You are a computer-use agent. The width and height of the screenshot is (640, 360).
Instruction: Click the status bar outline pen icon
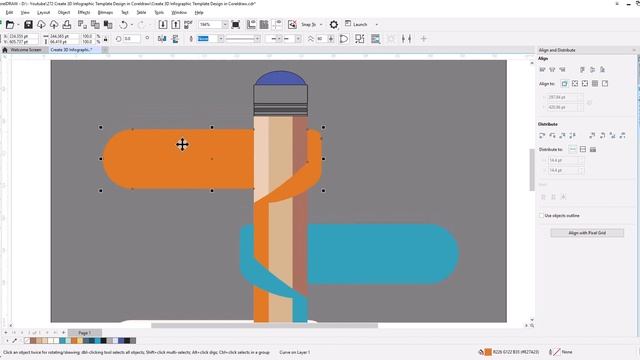[x=551, y=352]
